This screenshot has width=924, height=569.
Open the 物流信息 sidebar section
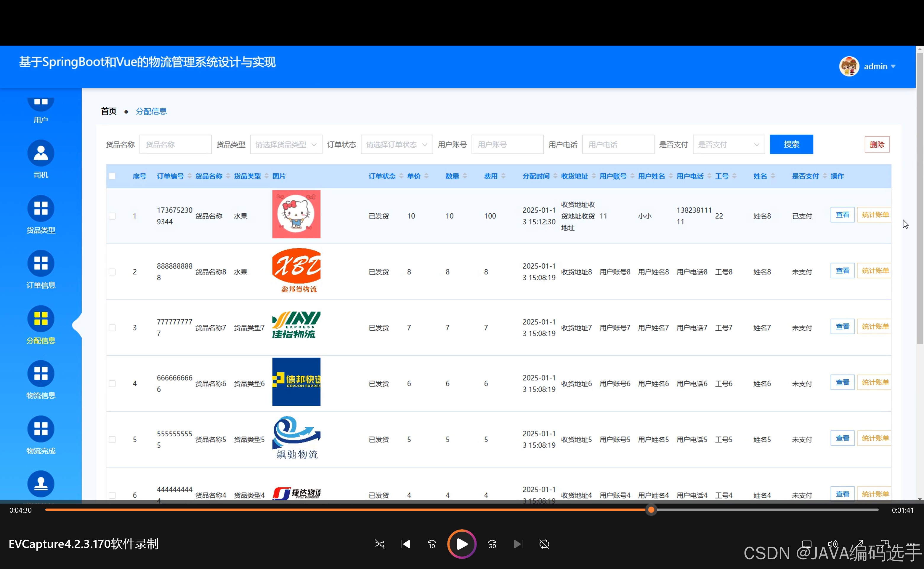coord(41,380)
